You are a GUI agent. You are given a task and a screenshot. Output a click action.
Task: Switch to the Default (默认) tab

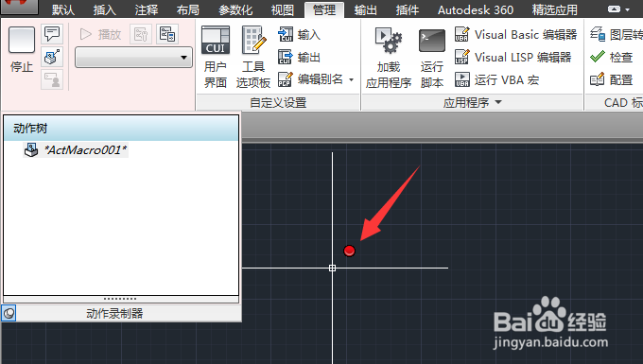[63, 9]
